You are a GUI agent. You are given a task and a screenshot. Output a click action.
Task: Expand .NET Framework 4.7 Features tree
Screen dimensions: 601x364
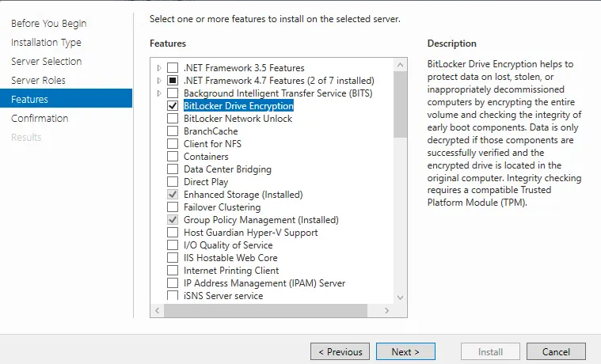click(159, 81)
